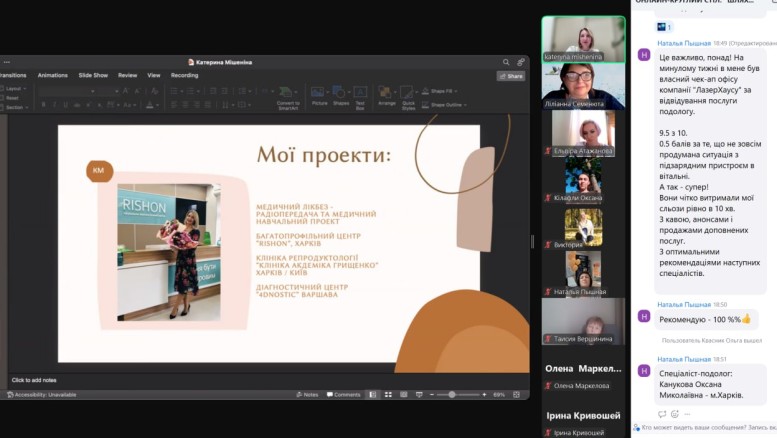Clear all text formatting
Viewport: 777px width, 438px height.
pyautogui.click(x=155, y=91)
